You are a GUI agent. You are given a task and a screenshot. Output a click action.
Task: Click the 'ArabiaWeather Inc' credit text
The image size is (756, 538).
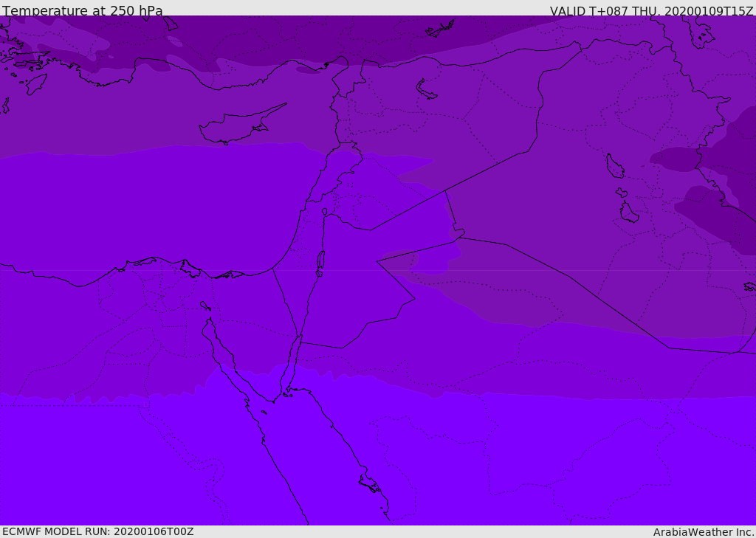(703, 532)
